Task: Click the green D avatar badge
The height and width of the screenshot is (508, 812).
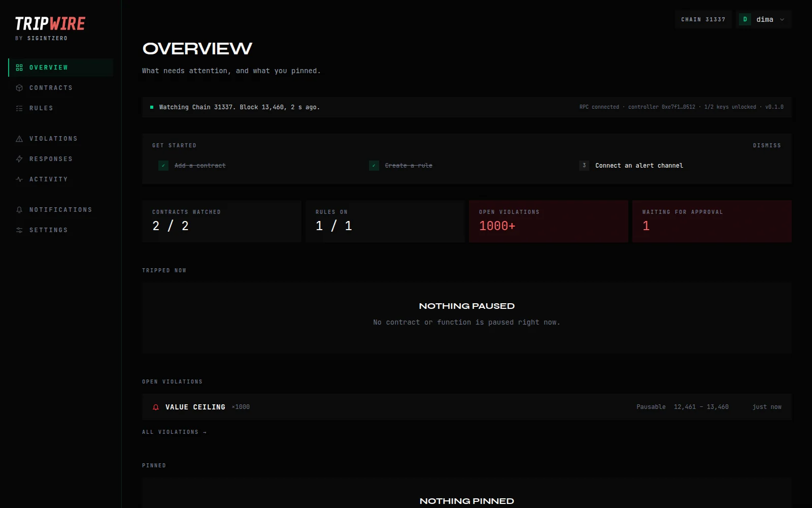Action: tap(745, 19)
